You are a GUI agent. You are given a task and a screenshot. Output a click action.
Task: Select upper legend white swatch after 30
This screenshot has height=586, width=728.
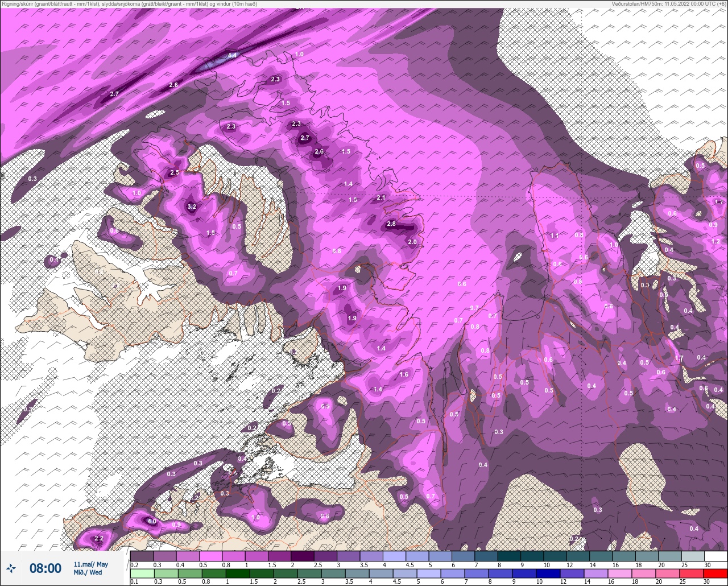(716, 556)
